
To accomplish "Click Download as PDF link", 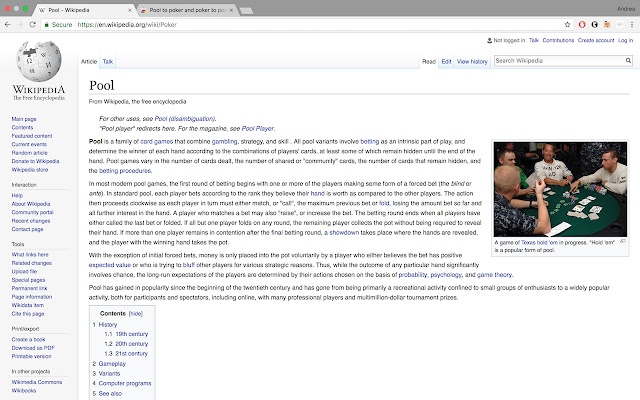I will tap(33, 348).
